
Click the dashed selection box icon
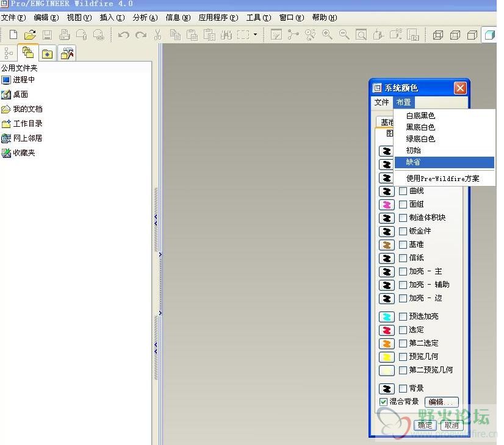pyautogui.click(x=243, y=35)
